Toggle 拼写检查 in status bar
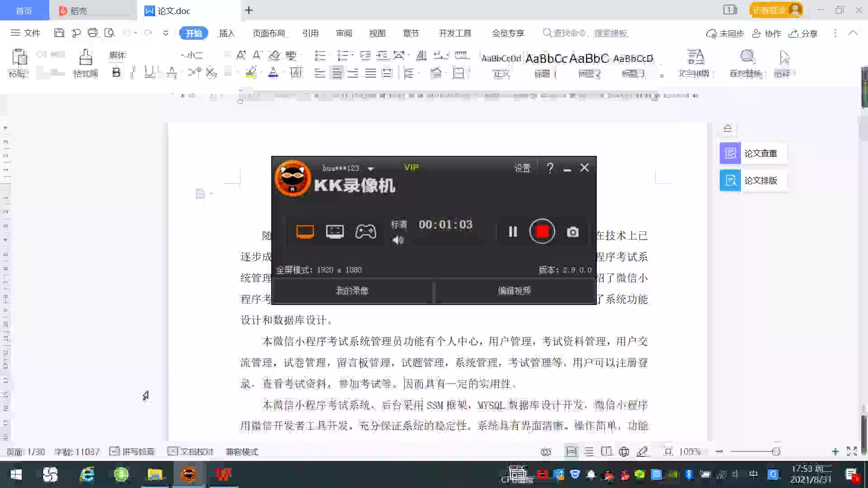This screenshot has height=488, width=868. coord(132,451)
